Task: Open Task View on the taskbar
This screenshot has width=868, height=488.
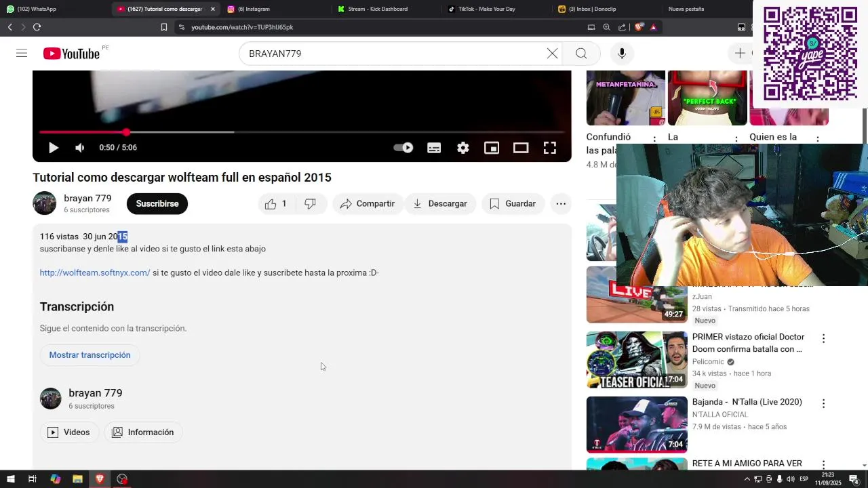Action: (32, 479)
